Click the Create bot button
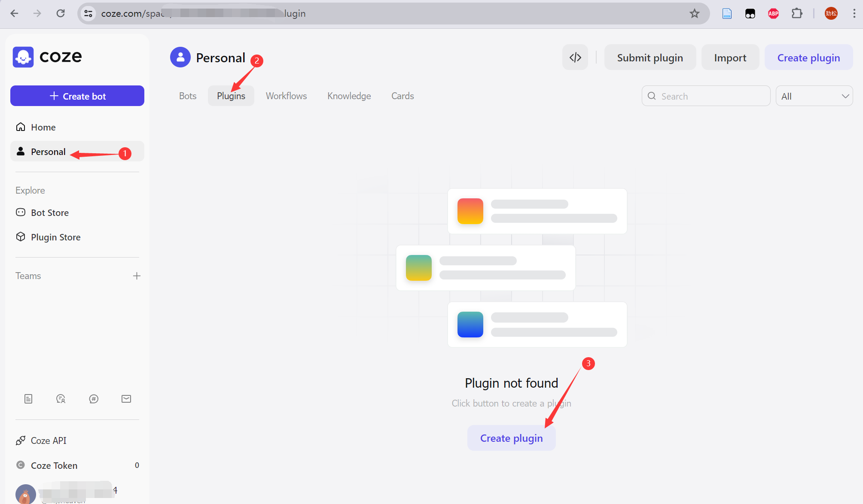 coord(77,96)
